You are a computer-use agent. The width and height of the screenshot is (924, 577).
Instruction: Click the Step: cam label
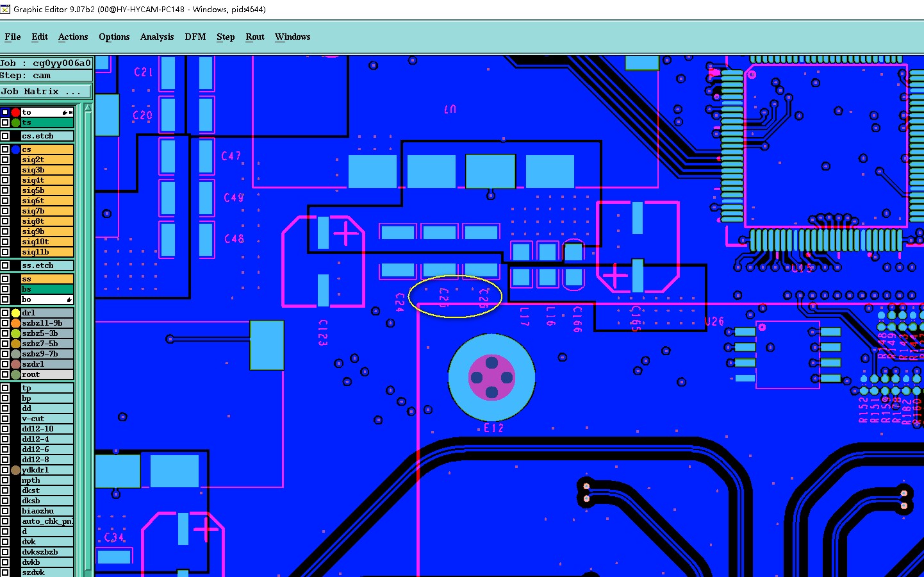[46, 76]
